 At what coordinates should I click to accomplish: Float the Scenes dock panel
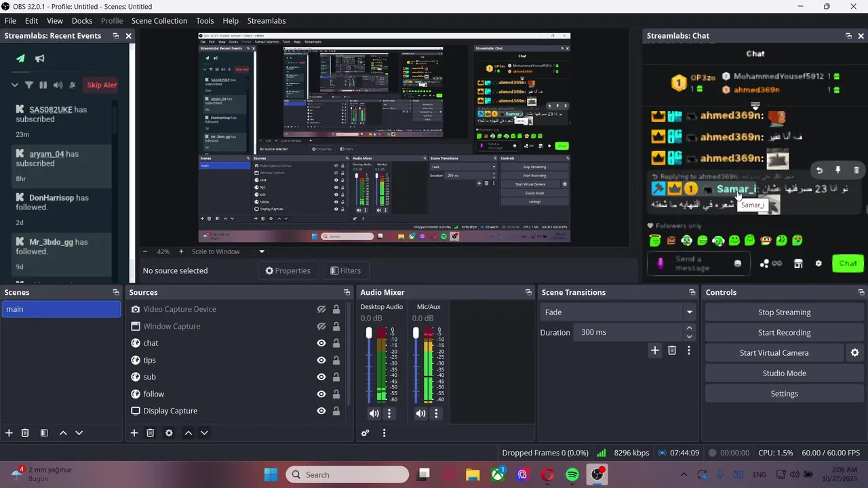pyautogui.click(x=116, y=292)
